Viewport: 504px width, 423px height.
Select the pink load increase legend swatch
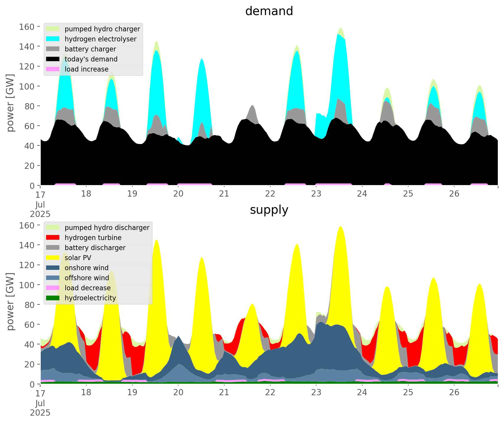click(53, 69)
